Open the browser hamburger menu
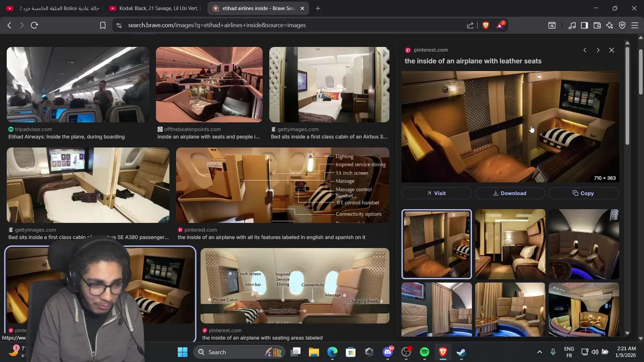644x362 pixels. click(635, 25)
